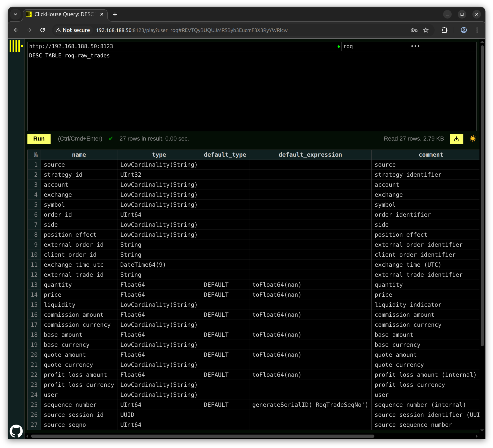Focus the browser address bar URL
Viewport: 493px width, 448px height.
click(x=195, y=30)
